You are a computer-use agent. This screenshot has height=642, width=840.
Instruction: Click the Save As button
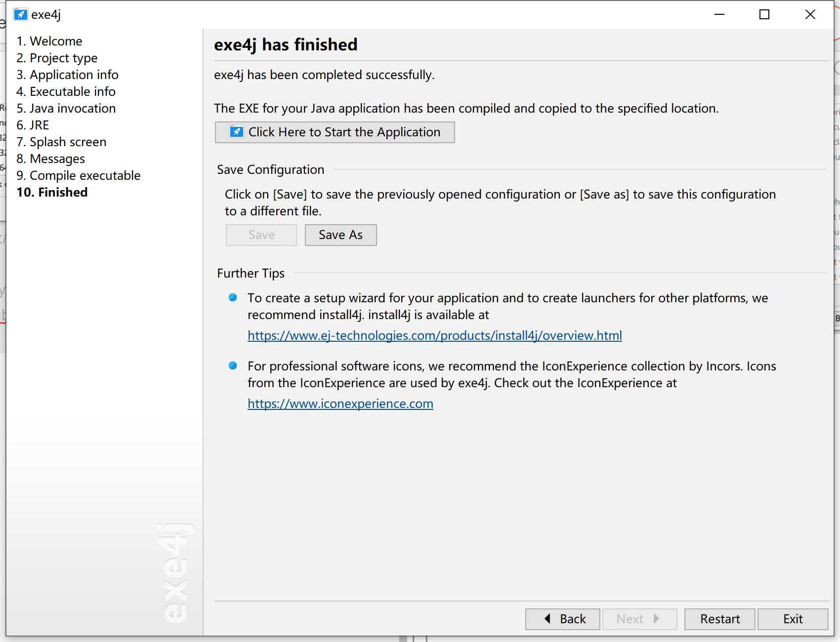tap(341, 235)
